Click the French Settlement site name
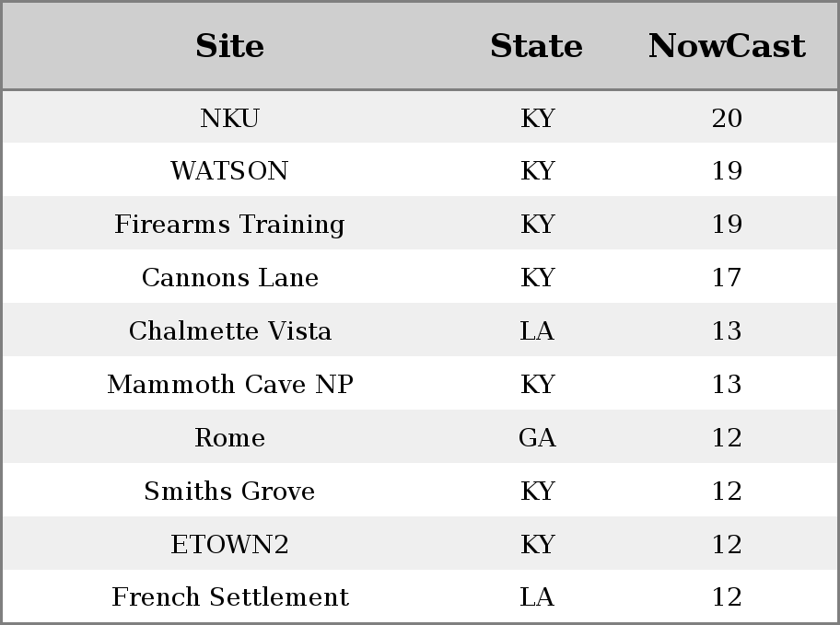 pos(230,596)
